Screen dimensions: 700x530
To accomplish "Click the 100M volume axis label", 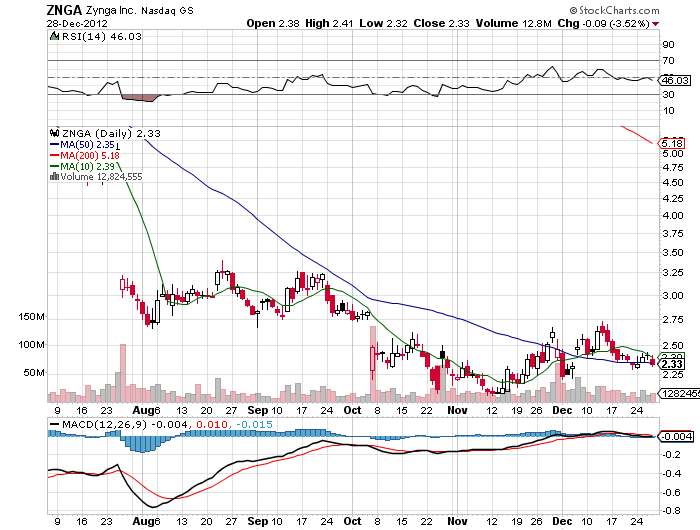I will (x=31, y=345).
